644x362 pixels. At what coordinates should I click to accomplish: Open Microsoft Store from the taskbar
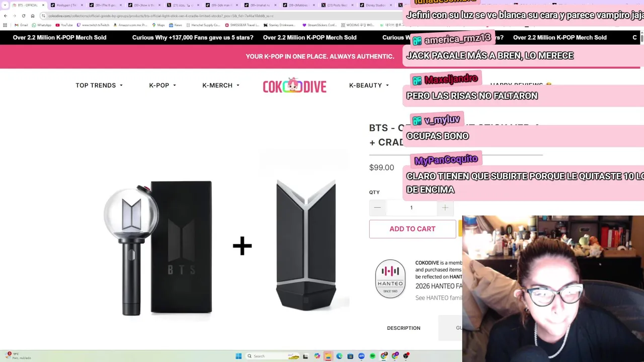[350, 356]
